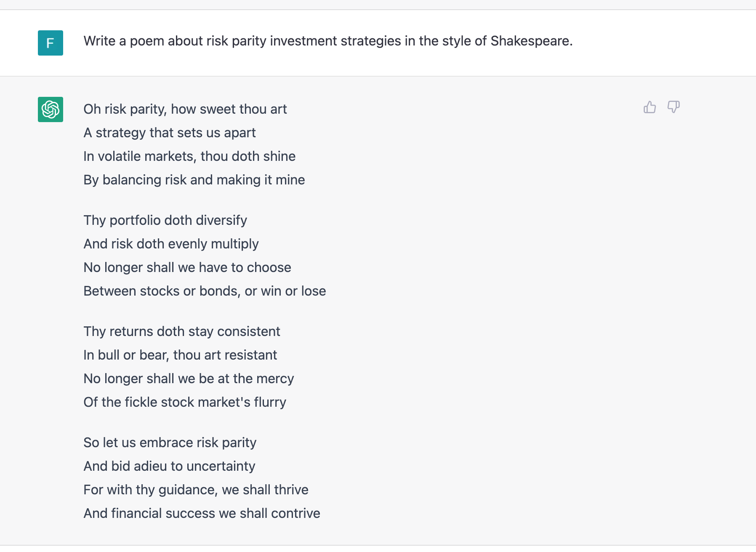The height and width of the screenshot is (552, 756).
Task: Click the line 'For with thy guidance, we shall thrive'
Action: [196, 490]
